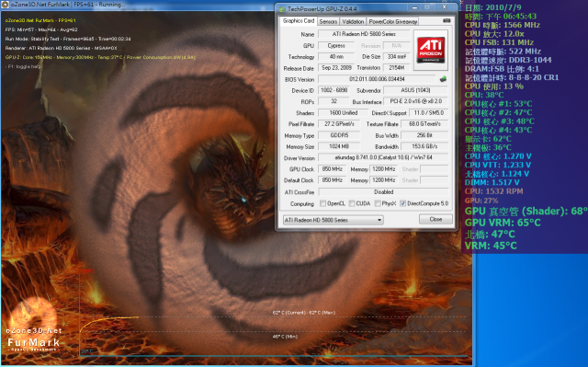Click the Bus Interface field PCI-E 2.0
Image resolution: width=588 pixels, height=367 pixels.
pos(416,101)
